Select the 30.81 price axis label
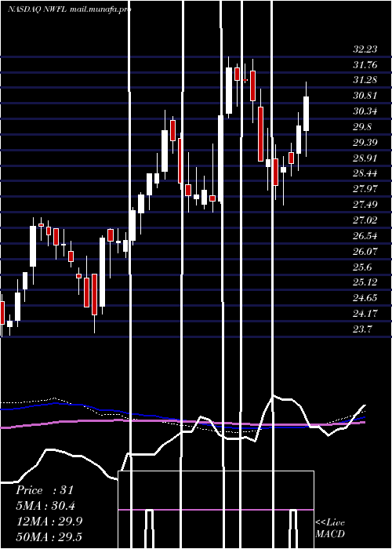The width and height of the screenshot is (392, 549). (365, 96)
